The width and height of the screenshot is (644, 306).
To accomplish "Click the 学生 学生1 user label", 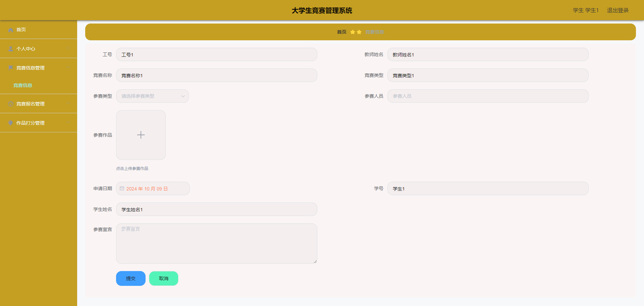I will [x=586, y=10].
